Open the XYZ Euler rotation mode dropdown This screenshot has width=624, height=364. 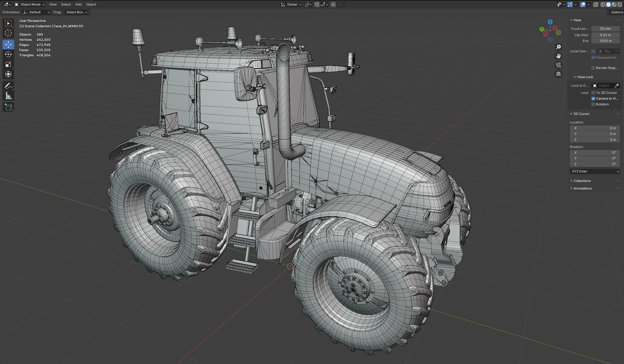point(594,171)
